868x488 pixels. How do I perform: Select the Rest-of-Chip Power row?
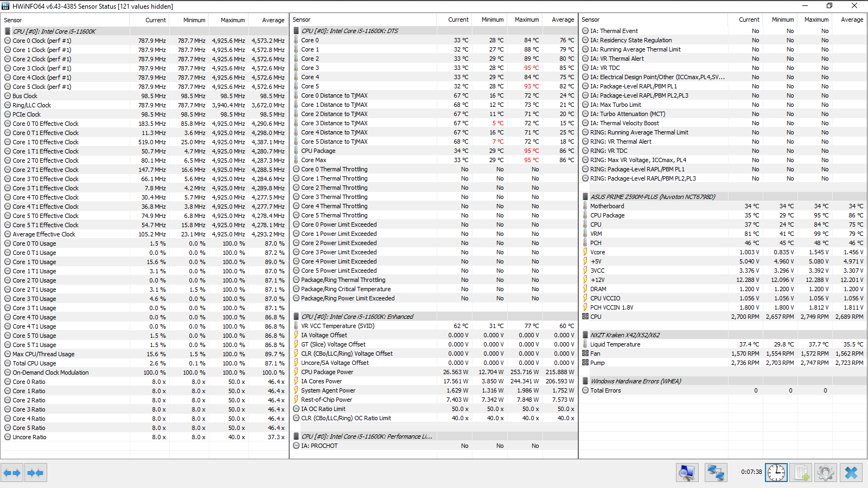(433, 400)
